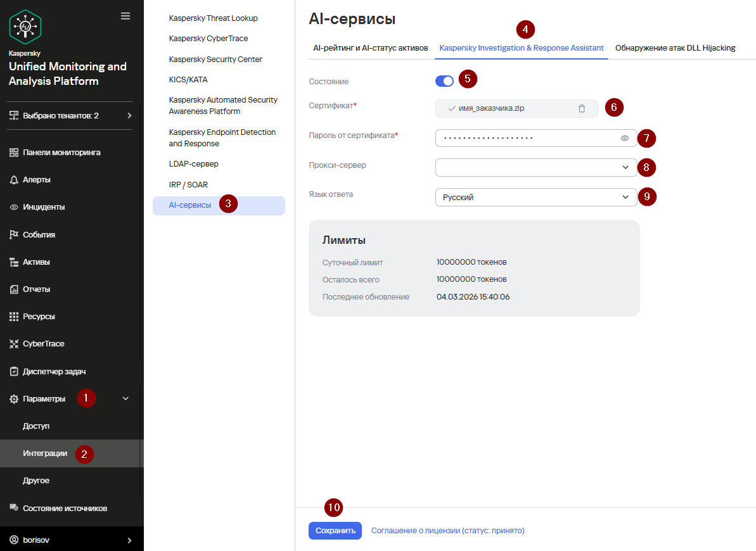Click the 04.03.2026 15:40:06 update timestamp
This screenshot has width=756, height=551.
pos(473,297)
